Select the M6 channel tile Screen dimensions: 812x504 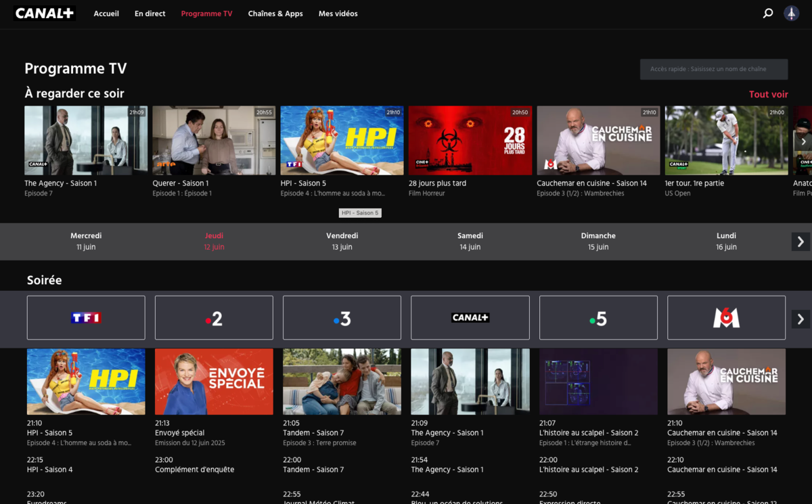pos(726,317)
